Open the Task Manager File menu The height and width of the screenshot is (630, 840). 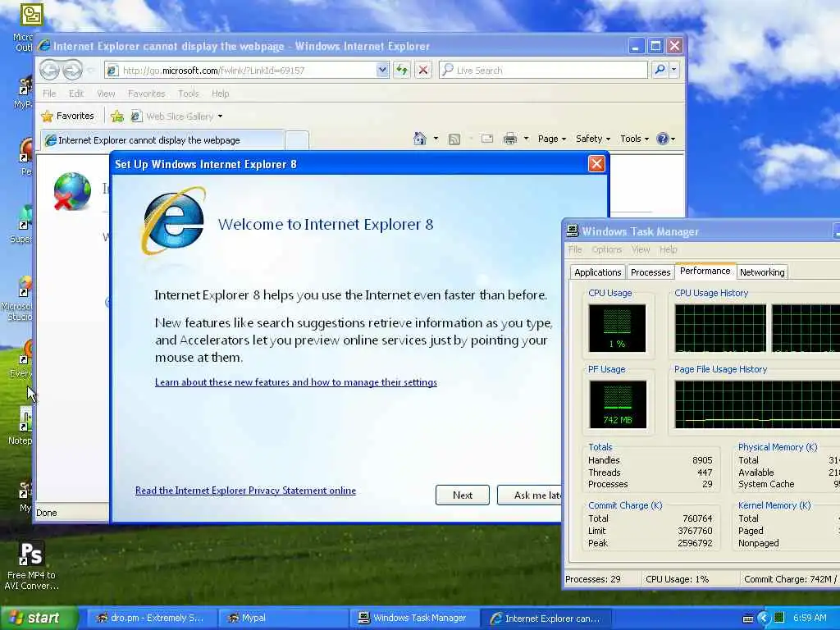tap(575, 249)
